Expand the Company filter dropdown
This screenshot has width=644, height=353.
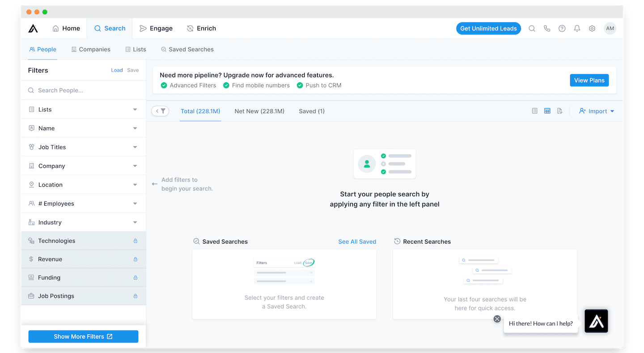[135, 166]
